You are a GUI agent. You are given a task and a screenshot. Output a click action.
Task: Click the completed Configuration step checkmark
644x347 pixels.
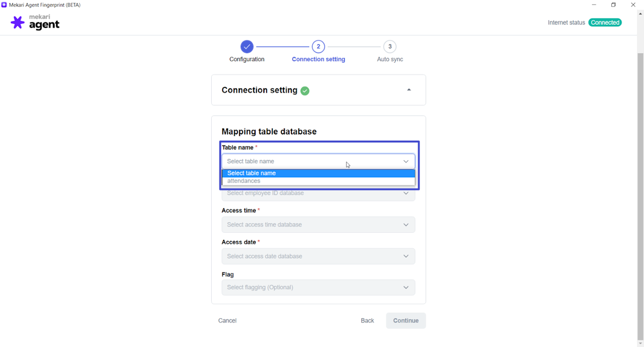click(x=247, y=47)
